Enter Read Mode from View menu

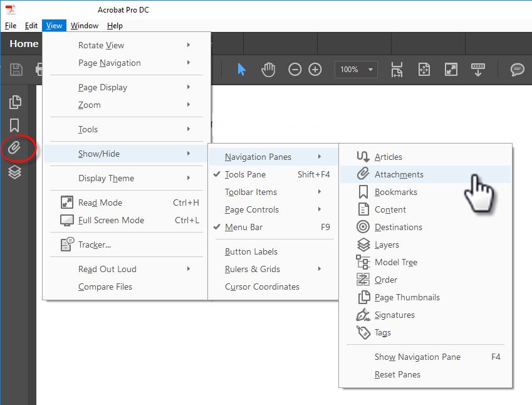[x=100, y=202]
